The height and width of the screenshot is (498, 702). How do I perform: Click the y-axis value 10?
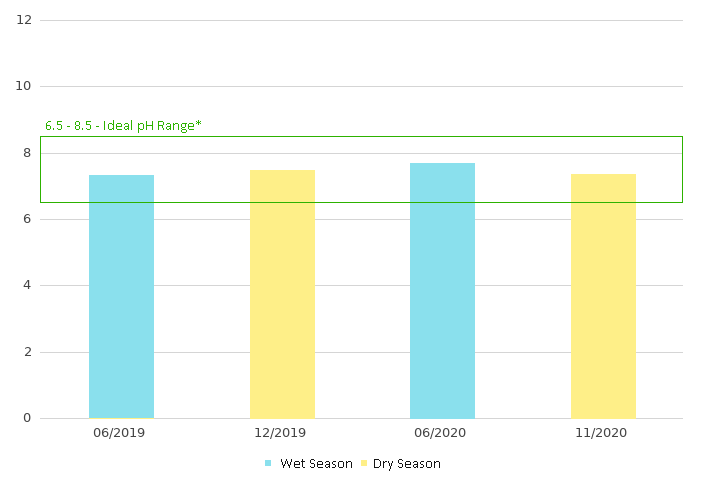tap(24, 86)
